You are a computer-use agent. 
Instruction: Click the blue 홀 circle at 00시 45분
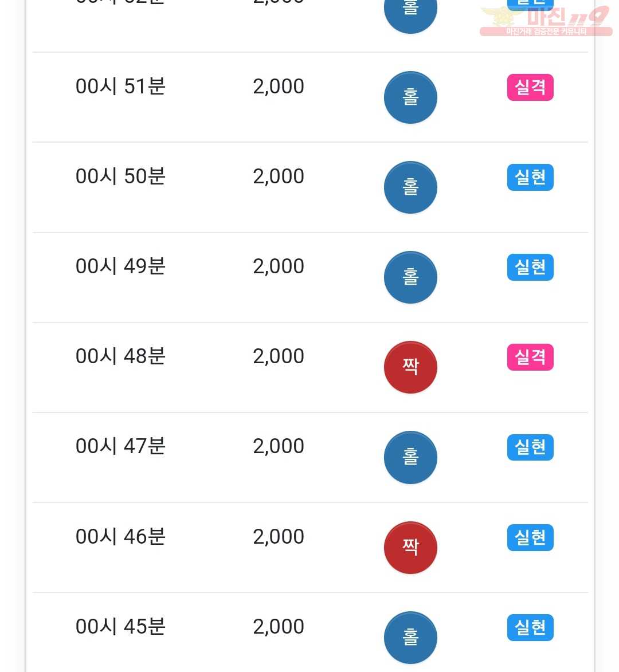pyautogui.click(x=410, y=638)
